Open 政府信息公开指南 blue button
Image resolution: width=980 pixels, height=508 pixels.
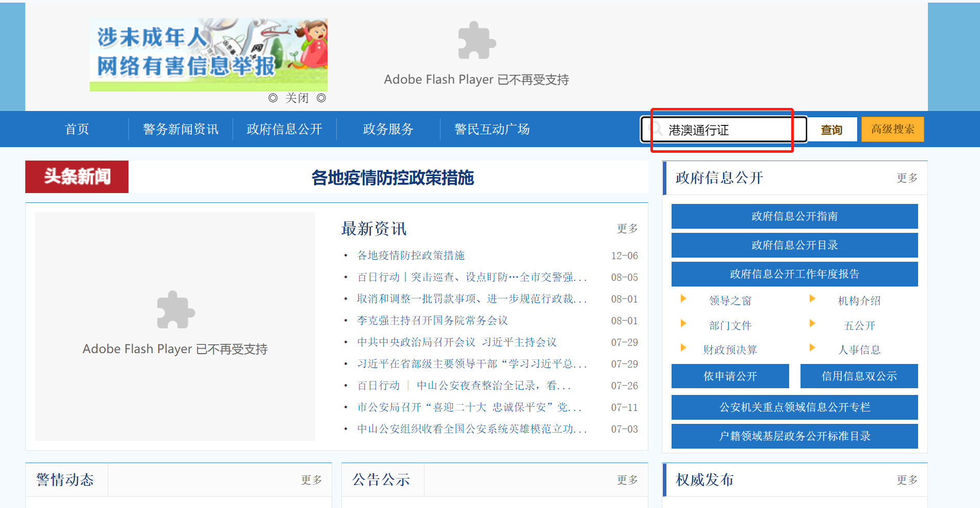click(794, 216)
